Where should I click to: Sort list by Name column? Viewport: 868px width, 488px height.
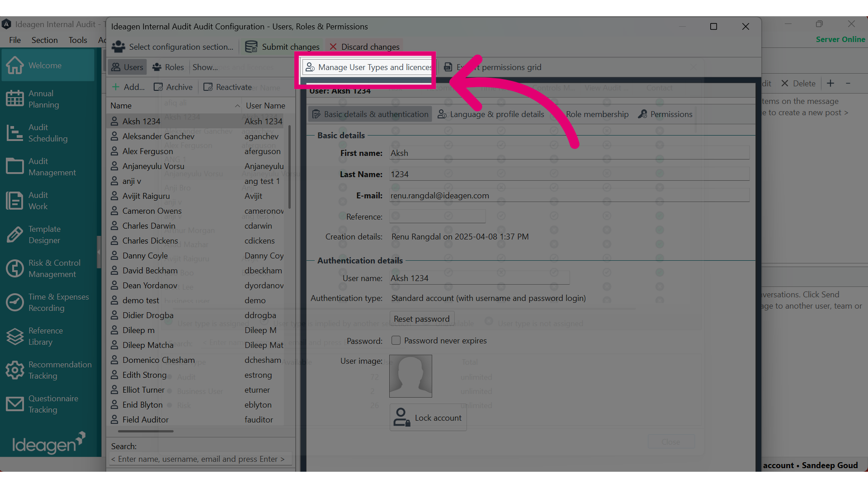pyautogui.click(x=175, y=105)
